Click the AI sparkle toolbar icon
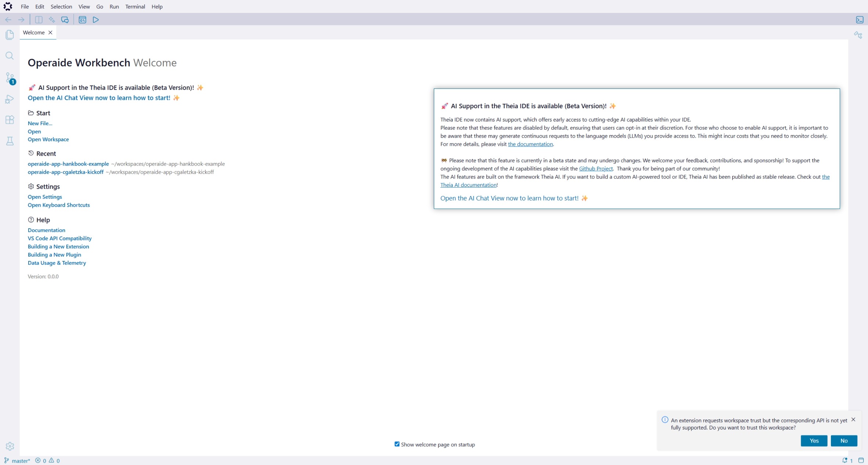Viewport: 868px width, 465px height. 52,20
